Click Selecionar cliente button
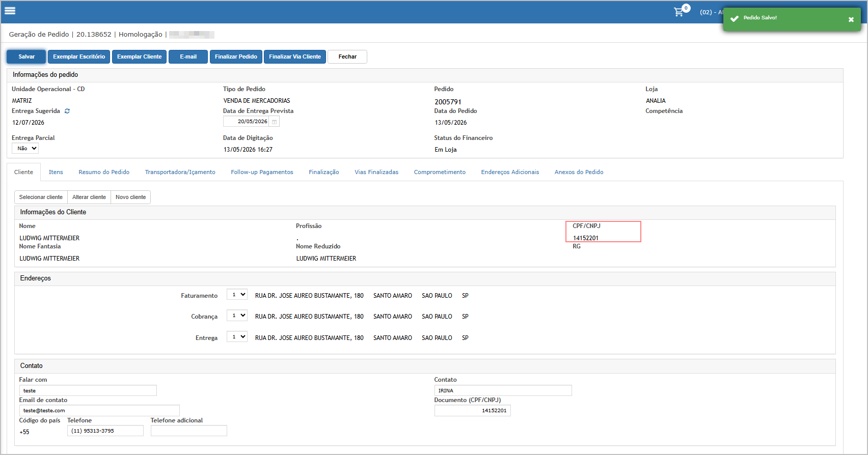Viewport: 868px width, 455px height. tap(41, 197)
